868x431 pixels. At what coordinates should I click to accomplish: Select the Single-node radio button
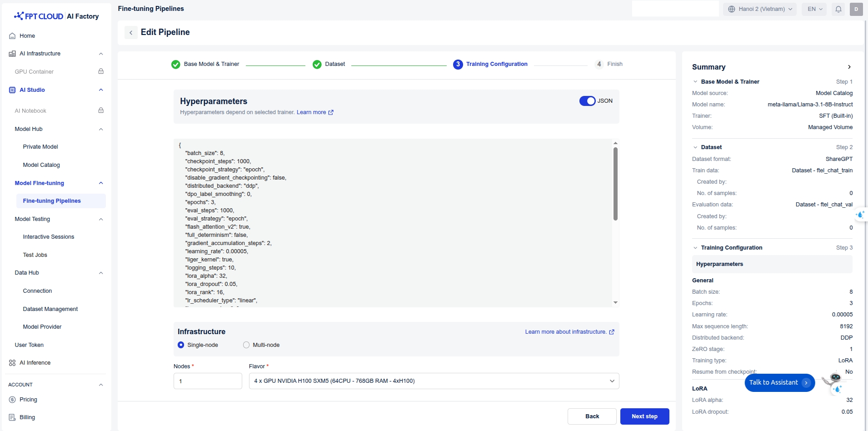coord(181,345)
